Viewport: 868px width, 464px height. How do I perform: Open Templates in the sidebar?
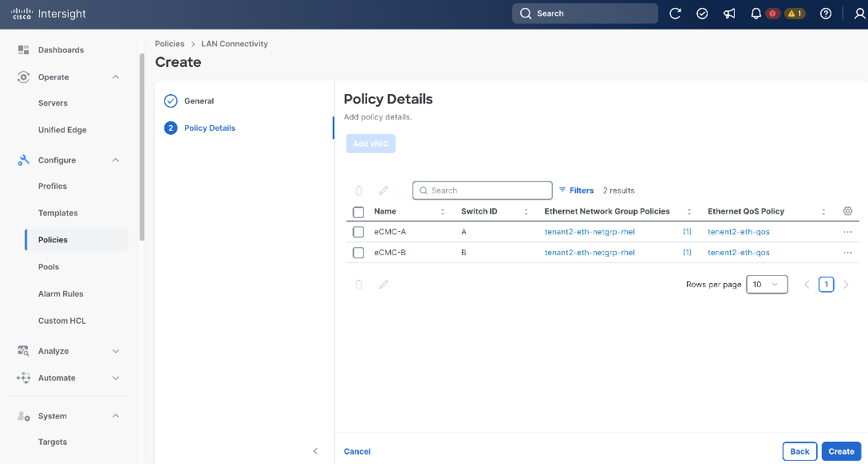pyautogui.click(x=57, y=213)
